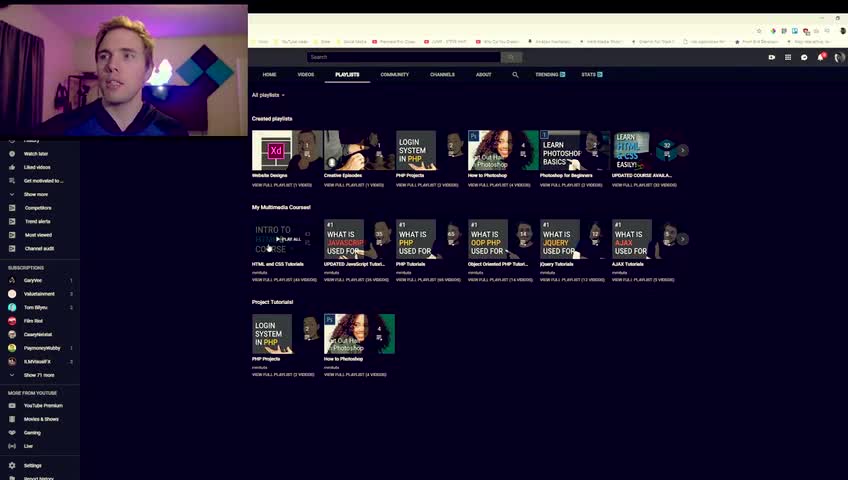Open Gaming in the sidebar

pos(32,433)
